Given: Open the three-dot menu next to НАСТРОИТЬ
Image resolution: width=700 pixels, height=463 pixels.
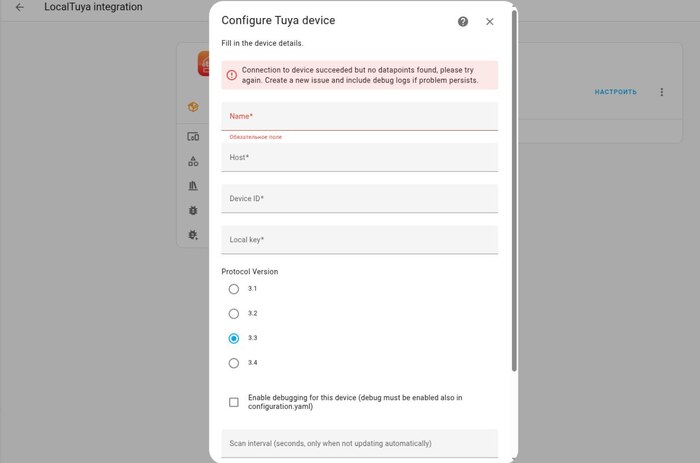Looking at the screenshot, I should coord(662,92).
